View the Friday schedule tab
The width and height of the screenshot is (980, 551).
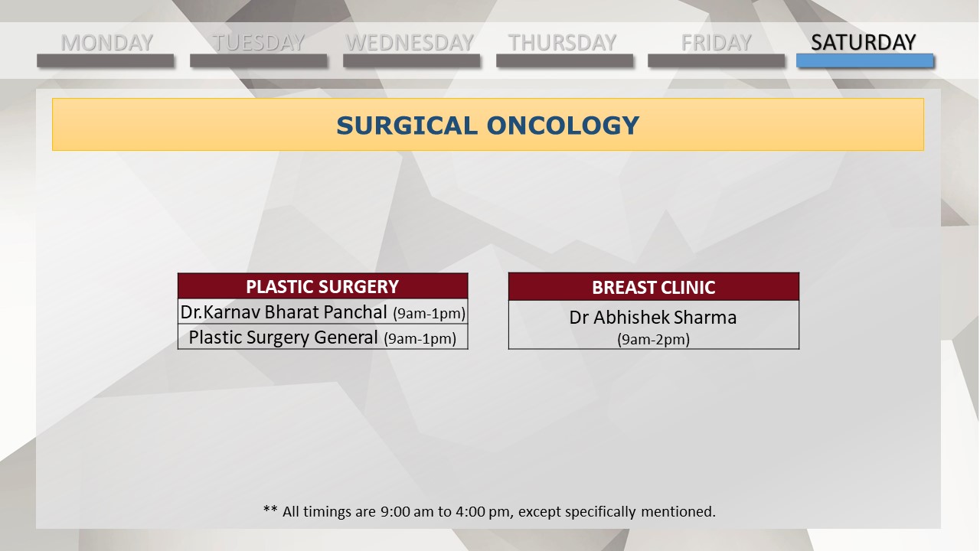[717, 43]
